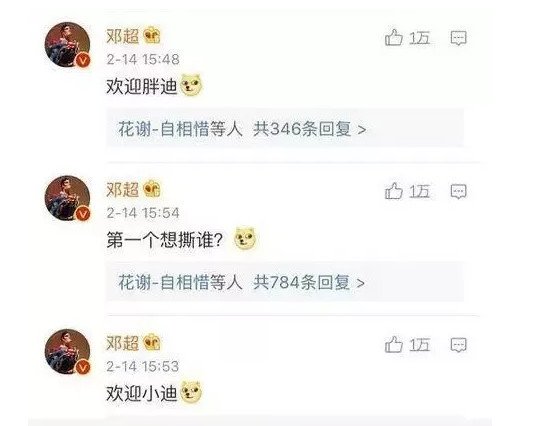
Task: Reply to the 欢迎小迪 comment via bubble icon
Action: [x=458, y=345]
